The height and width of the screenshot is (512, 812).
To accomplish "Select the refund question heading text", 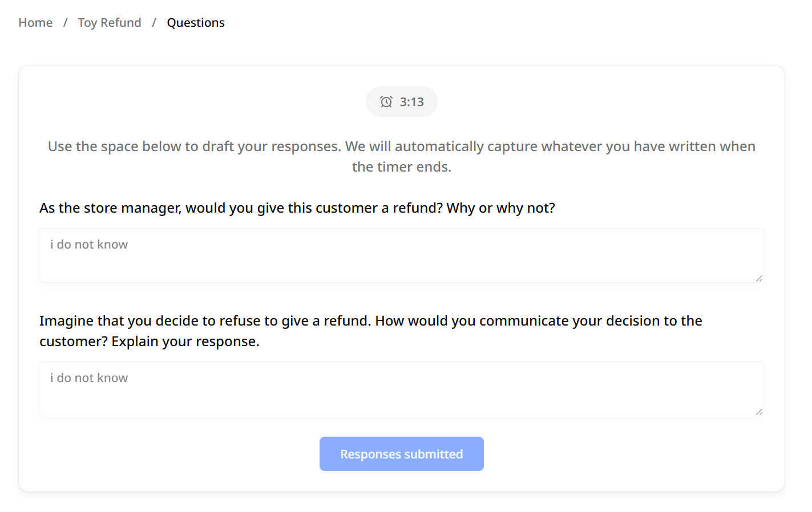I will 297,208.
